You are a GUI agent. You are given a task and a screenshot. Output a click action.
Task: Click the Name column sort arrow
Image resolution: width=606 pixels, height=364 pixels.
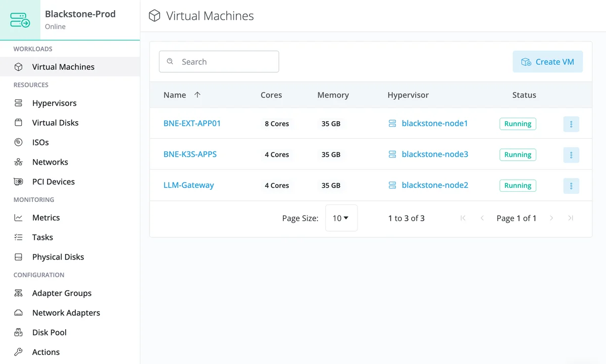click(x=197, y=95)
